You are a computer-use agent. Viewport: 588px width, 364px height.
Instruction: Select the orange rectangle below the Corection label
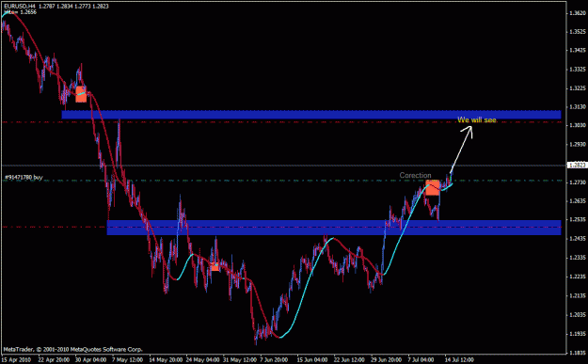coord(433,187)
